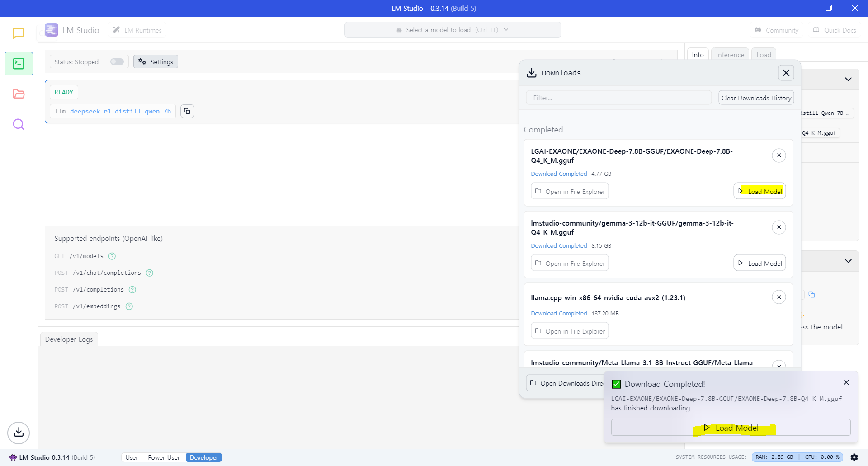Select Developer mode
Viewport: 868px width, 466px height.
pos(204,457)
